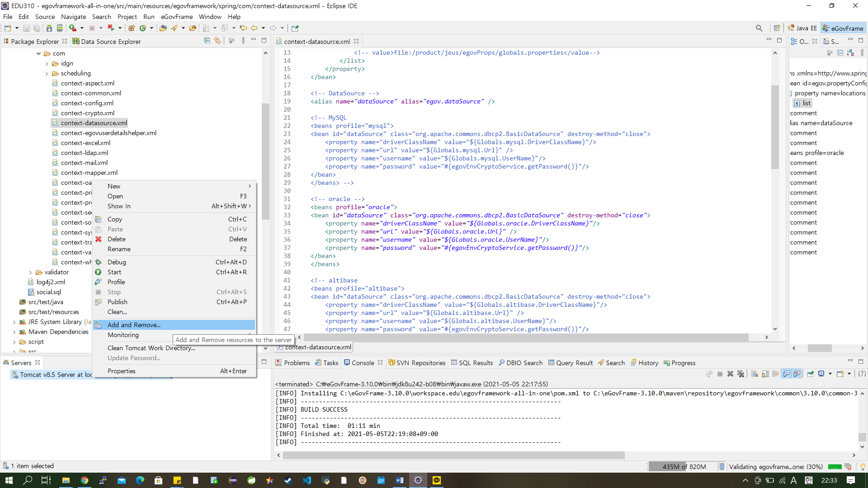
Task: Click Clear Console icon in console toolbar
Action: click(755, 374)
